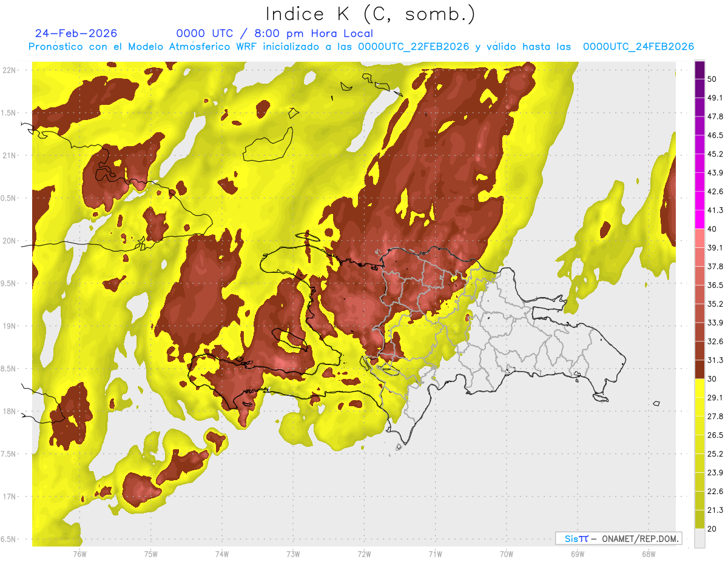Click the dark purple swatch beside the 50 label

point(700,70)
